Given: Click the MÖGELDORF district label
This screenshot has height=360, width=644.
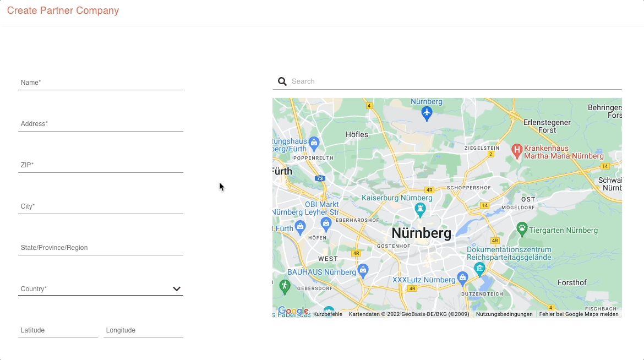Looking at the screenshot, I should pyautogui.click(x=518, y=208).
